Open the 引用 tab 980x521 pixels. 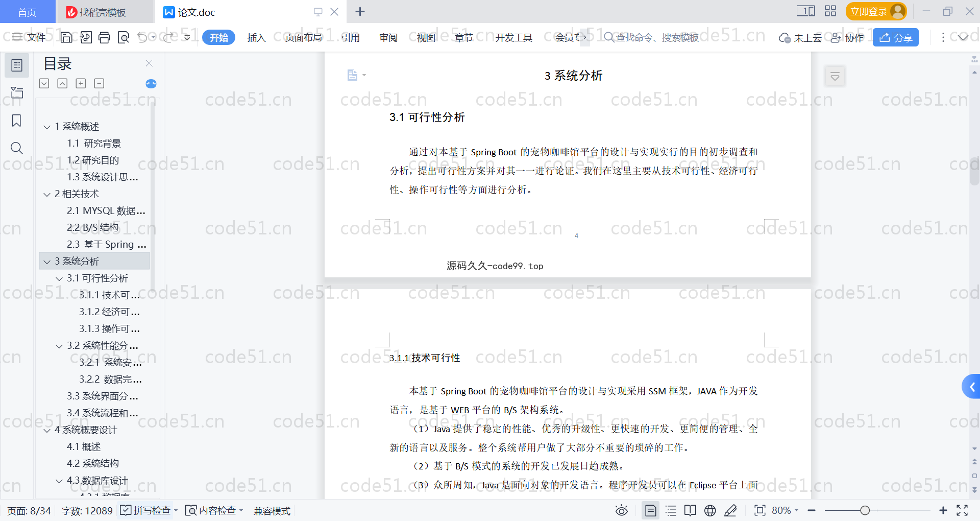pos(351,37)
